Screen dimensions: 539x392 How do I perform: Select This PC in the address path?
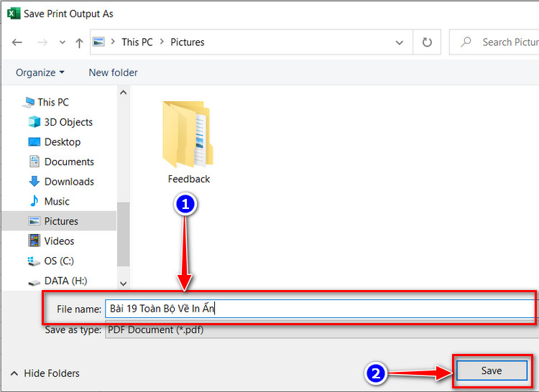pyautogui.click(x=137, y=42)
